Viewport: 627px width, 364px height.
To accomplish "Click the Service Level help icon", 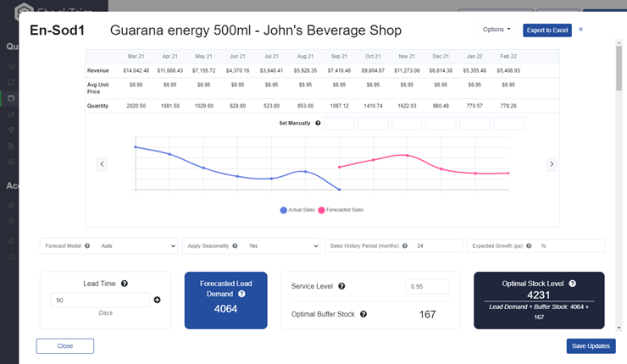I will point(341,286).
